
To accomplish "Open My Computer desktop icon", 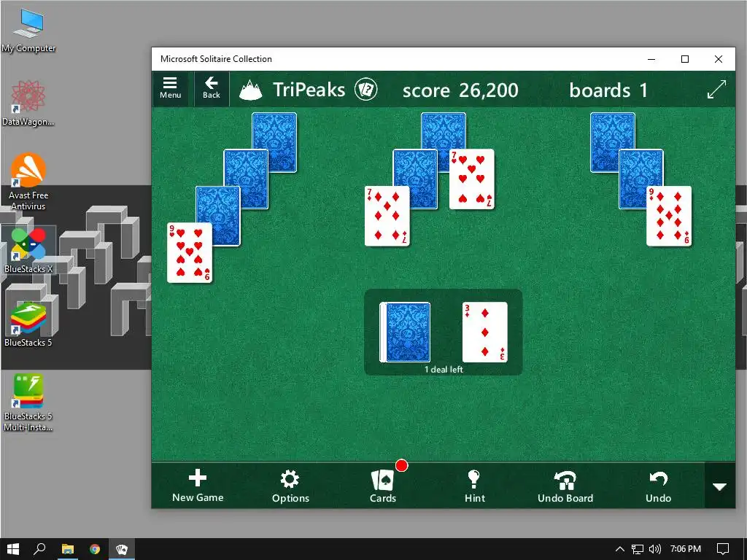I will coord(28,30).
